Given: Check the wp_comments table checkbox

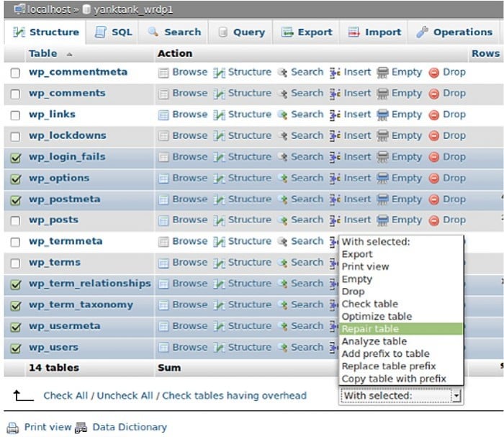Looking at the screenshot, I should point(15,94).
